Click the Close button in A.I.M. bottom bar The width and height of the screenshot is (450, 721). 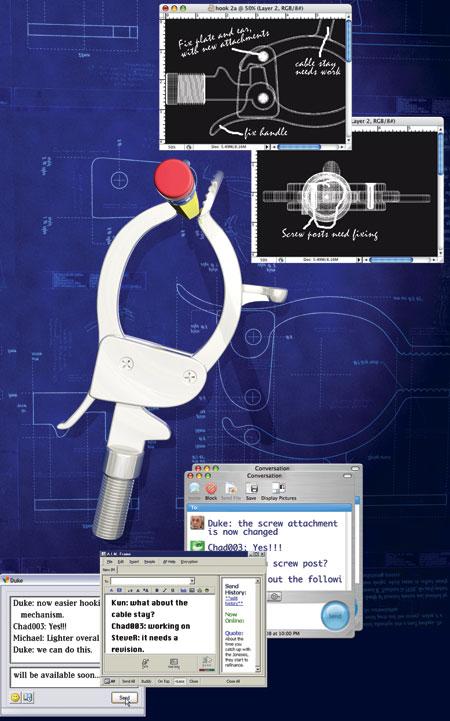(x=194, y=681)
